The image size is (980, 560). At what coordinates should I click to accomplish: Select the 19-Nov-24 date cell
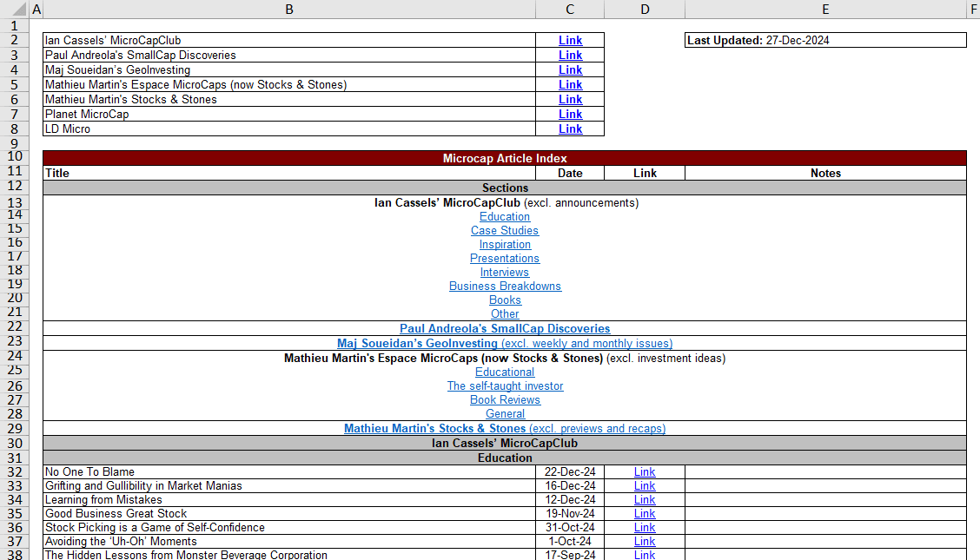coord(570,514)
